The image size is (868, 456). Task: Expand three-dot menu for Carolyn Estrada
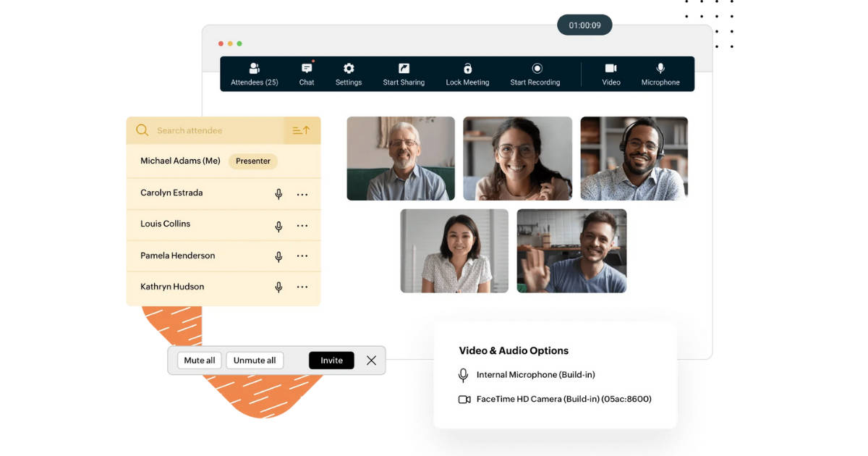click(302, 194)
